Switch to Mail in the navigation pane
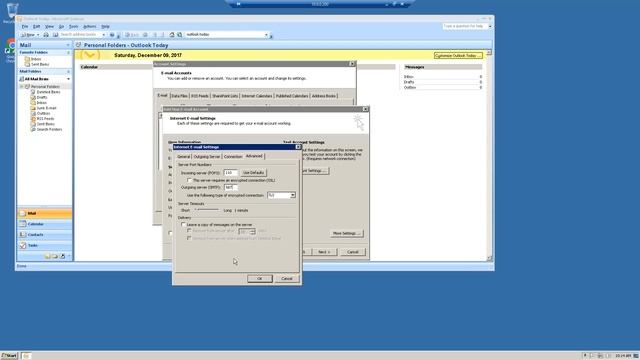 pos(44,213)
